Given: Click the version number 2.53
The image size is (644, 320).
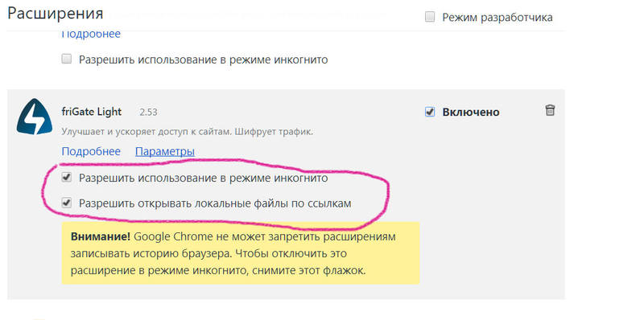Looking at the screenshot, I should pos(148,112).
